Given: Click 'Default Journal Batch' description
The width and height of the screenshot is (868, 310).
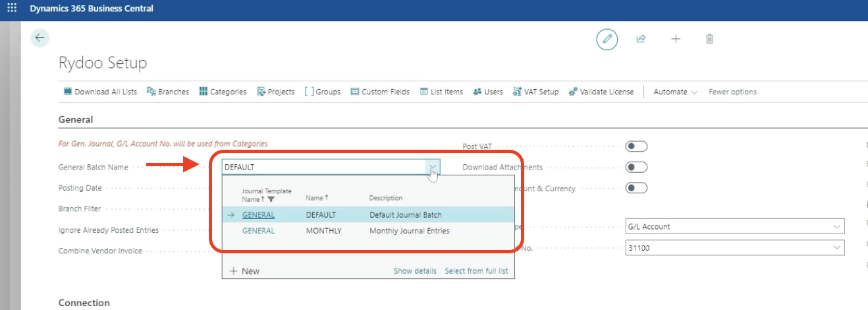Looking at the screenshot, I should pyautogui.click(x=406, y=215).
